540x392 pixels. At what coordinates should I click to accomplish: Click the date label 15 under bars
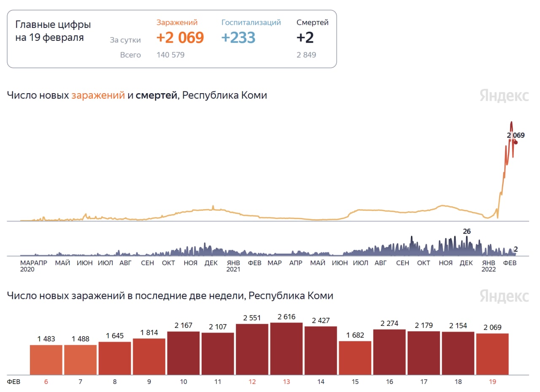click(x=355, y=381)
